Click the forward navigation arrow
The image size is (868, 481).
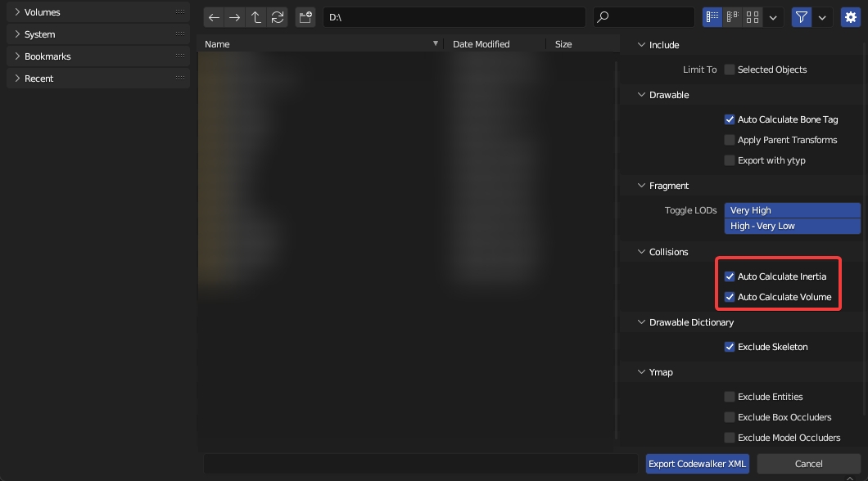pos(235,17)
